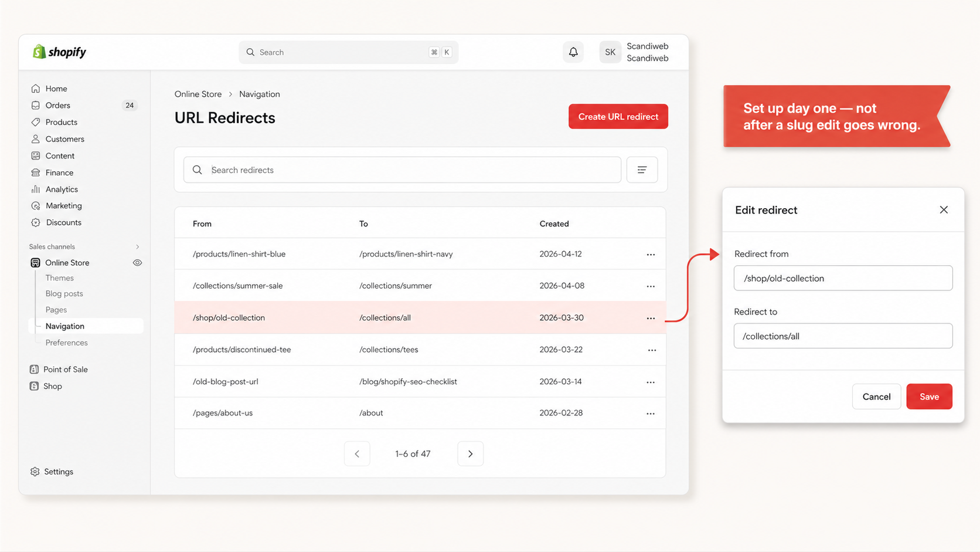Screen dimensions: 980x552
Task: Toggle the Online Store visibility eye
Action: [x=138, y=262]
